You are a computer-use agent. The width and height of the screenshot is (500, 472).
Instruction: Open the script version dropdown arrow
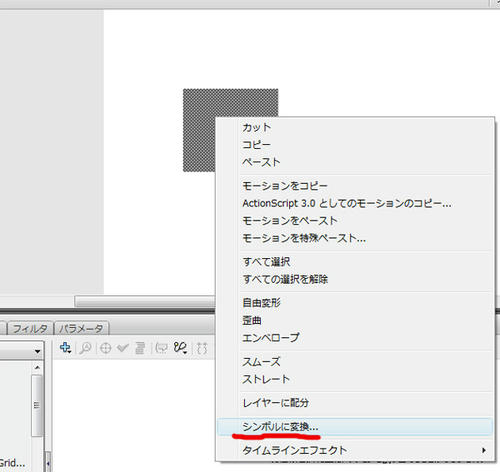(x=37, y=351)
